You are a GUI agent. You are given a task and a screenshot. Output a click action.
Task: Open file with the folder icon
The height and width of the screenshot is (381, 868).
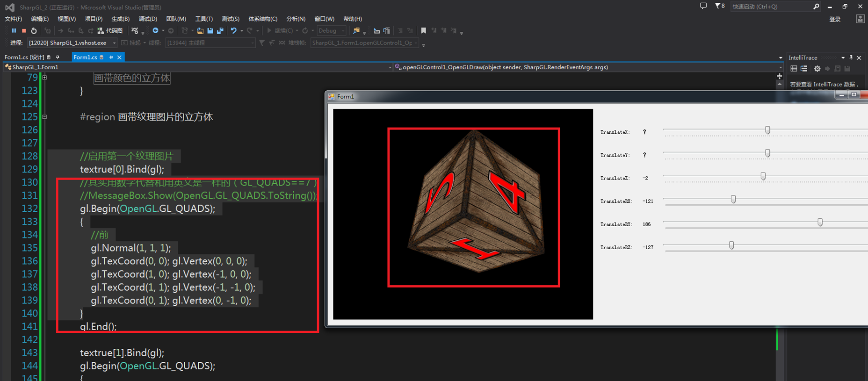click(x=200, y=31)
